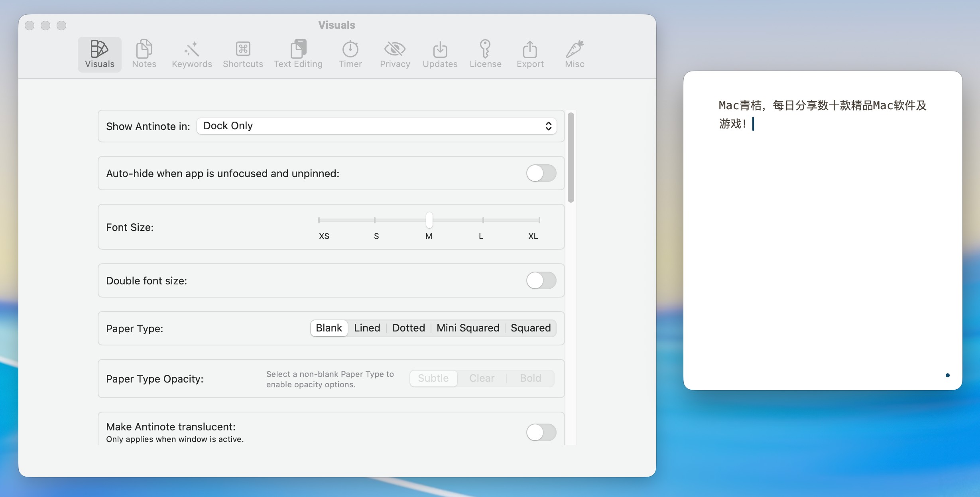The image size is (980, 497).
Task: Set font size slider to XL
Action: point(539,220)
